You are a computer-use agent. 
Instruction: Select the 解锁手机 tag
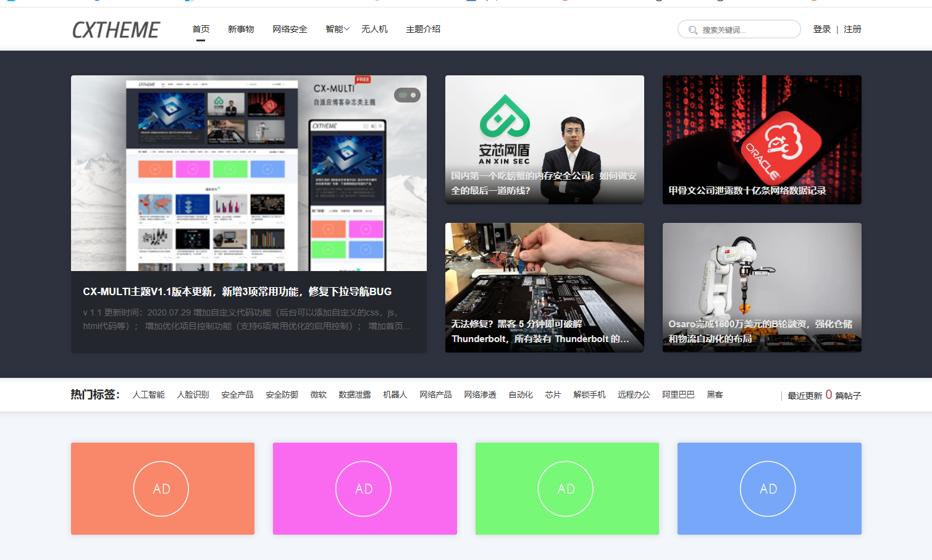589,395
